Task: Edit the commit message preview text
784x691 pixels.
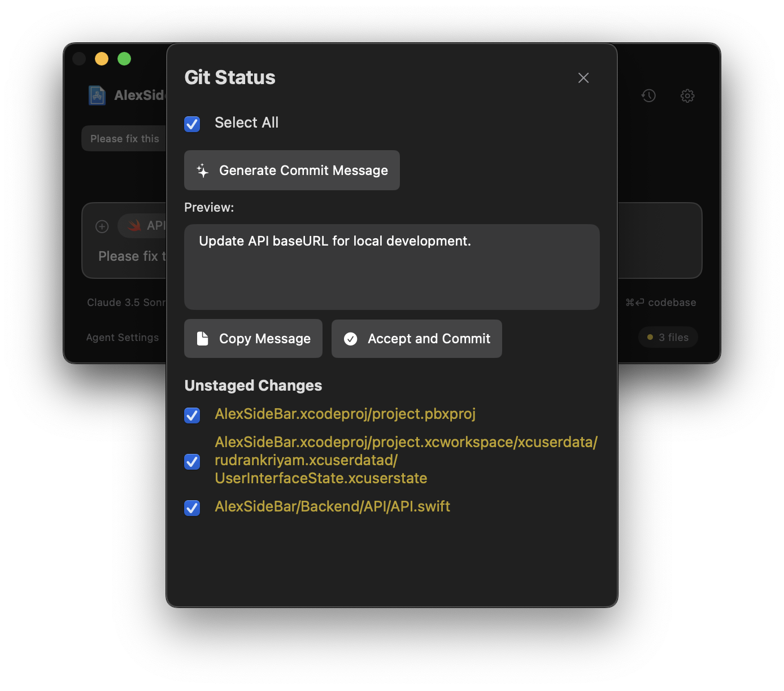Action: [x=391, y=266]
